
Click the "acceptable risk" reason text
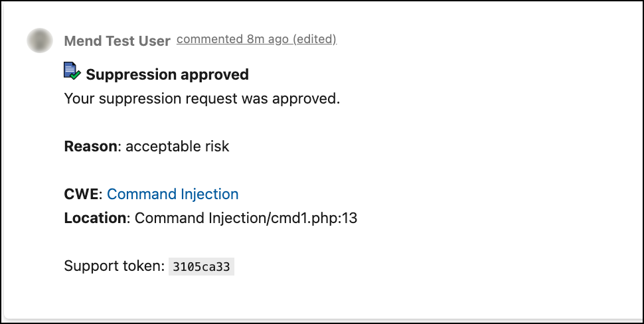(177, 147)
